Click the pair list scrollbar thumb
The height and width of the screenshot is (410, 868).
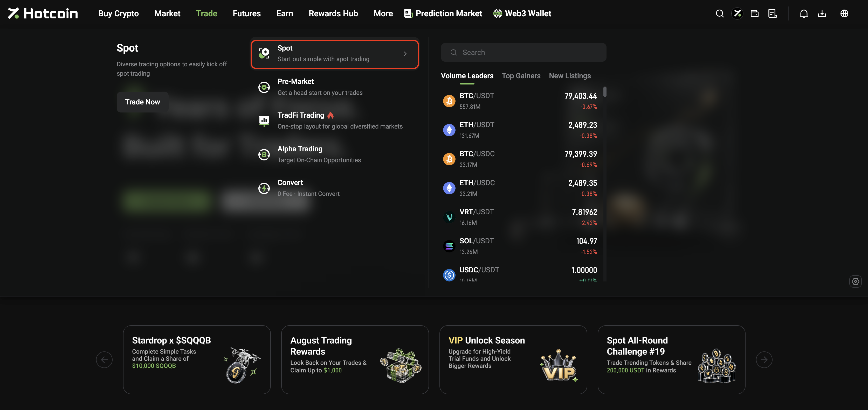605,92
